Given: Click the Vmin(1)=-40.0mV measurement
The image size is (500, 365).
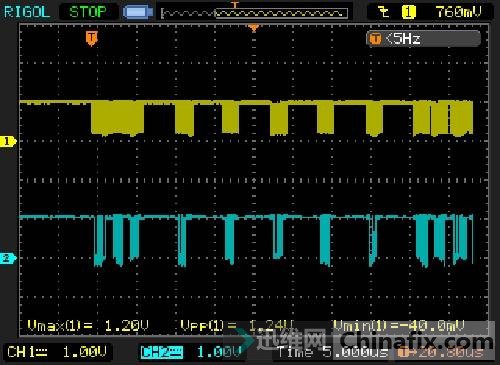Looking at the screenshot, I should [x=399, y=326].
